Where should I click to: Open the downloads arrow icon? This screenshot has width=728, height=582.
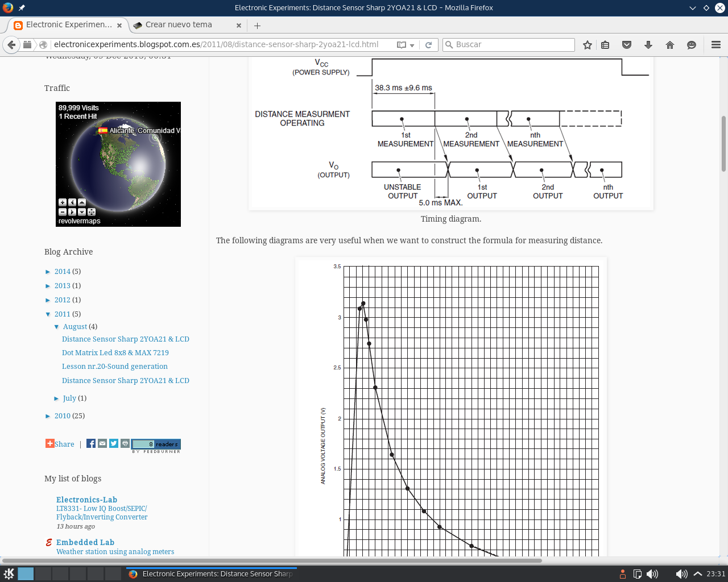[648, 45]
